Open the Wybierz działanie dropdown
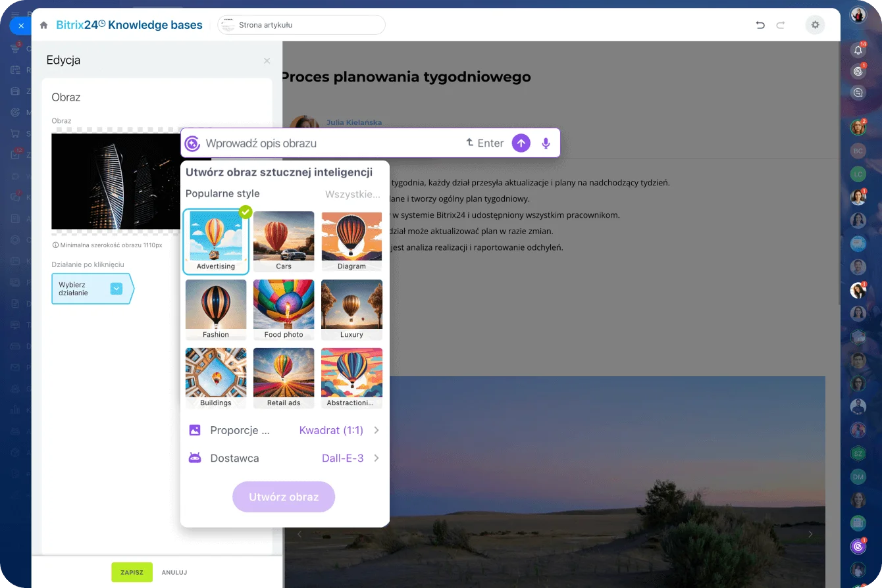The width and height of the screenshot is (882, 588). pyautogui.click(x=91, y=289)
